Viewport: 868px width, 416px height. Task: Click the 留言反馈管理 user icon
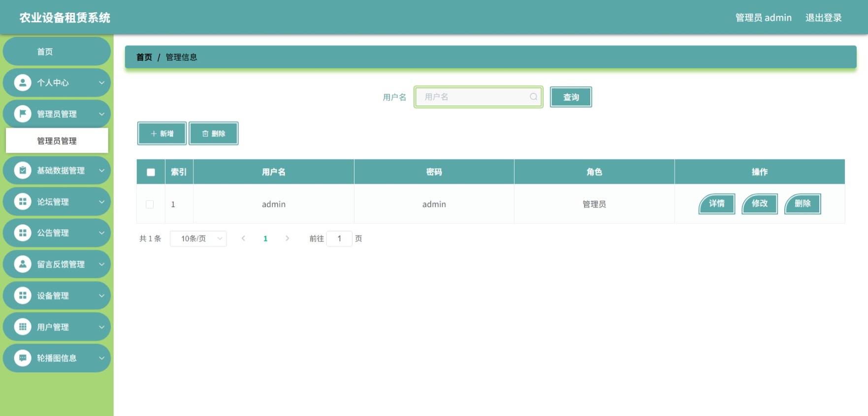[x=22, y=264]
